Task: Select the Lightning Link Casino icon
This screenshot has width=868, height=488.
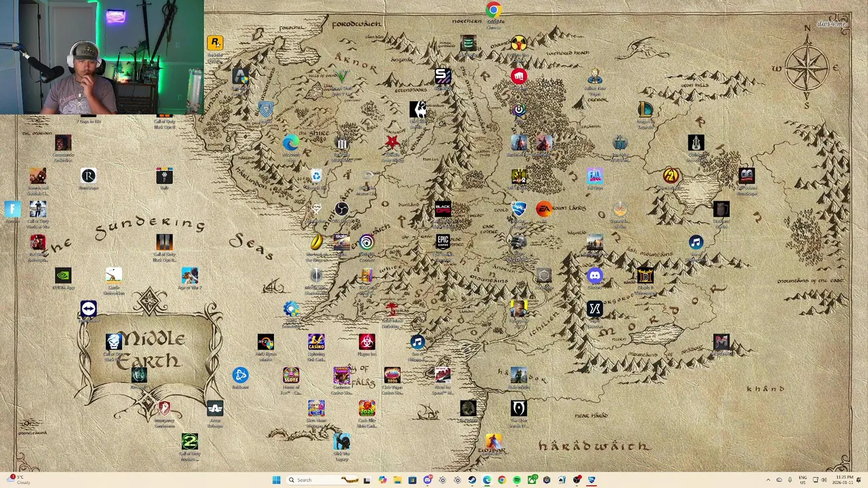Action: tap(316, 342)
